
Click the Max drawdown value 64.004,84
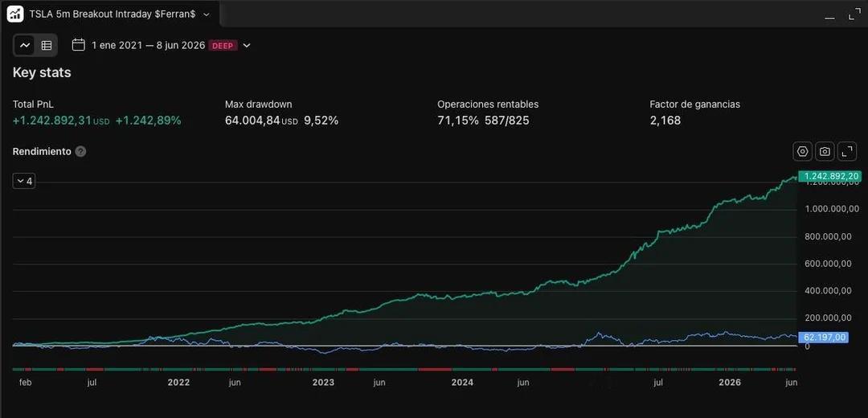[x=252, y=120]
